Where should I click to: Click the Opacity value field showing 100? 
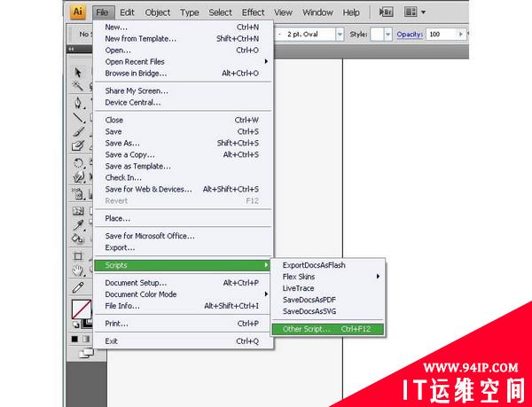[x=442, y=35]
